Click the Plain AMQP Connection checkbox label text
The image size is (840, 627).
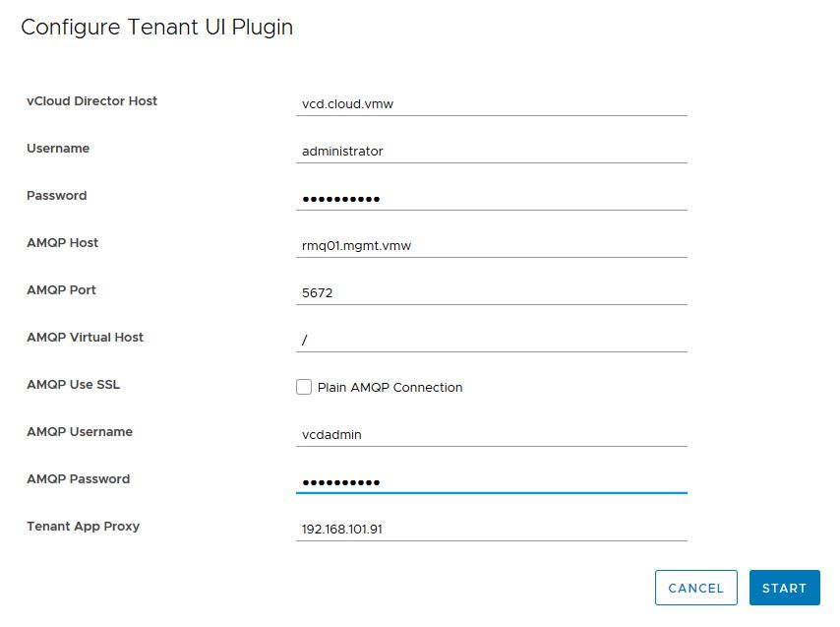(390, 388)
